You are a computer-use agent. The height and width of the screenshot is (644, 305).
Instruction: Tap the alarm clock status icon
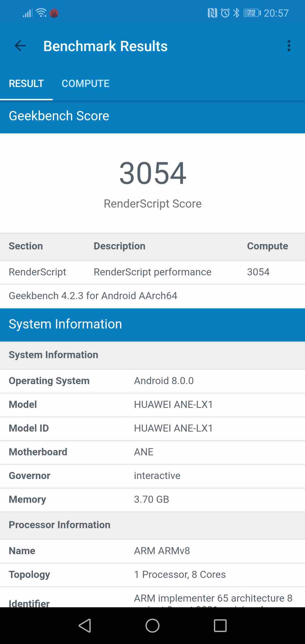pos(225,13)
